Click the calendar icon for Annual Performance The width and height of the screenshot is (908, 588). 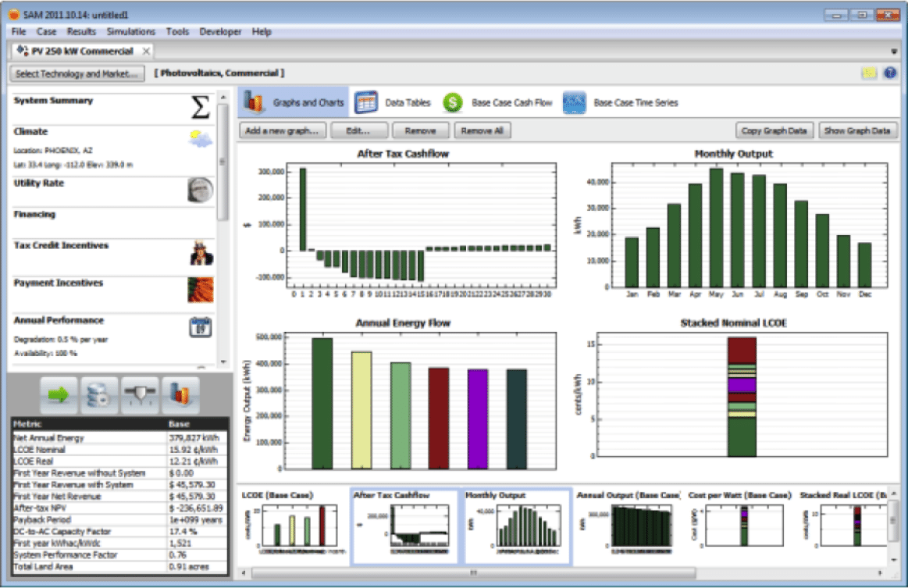point(201,328)
